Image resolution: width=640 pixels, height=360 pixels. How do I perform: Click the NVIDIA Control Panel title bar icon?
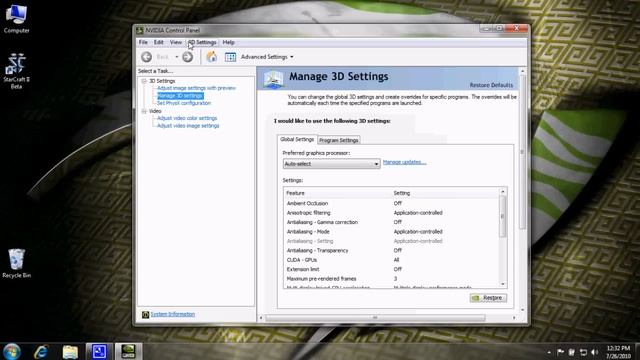(x=140, y=30)
